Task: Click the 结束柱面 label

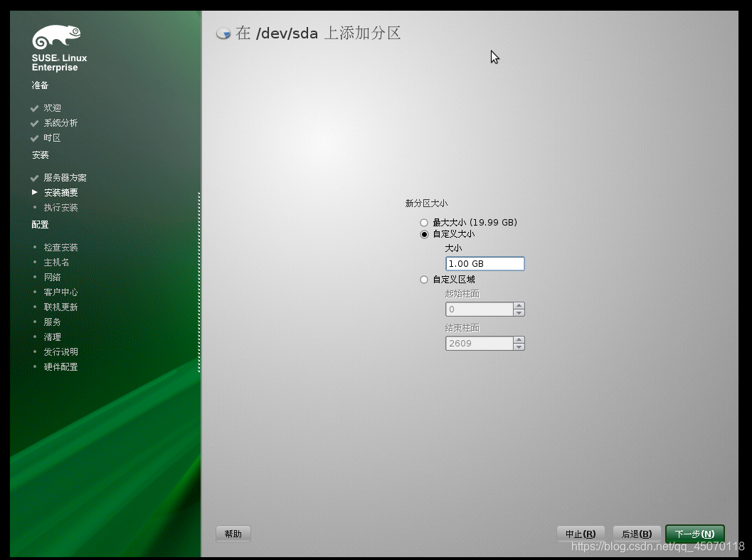Action: [x=462, y=328]
